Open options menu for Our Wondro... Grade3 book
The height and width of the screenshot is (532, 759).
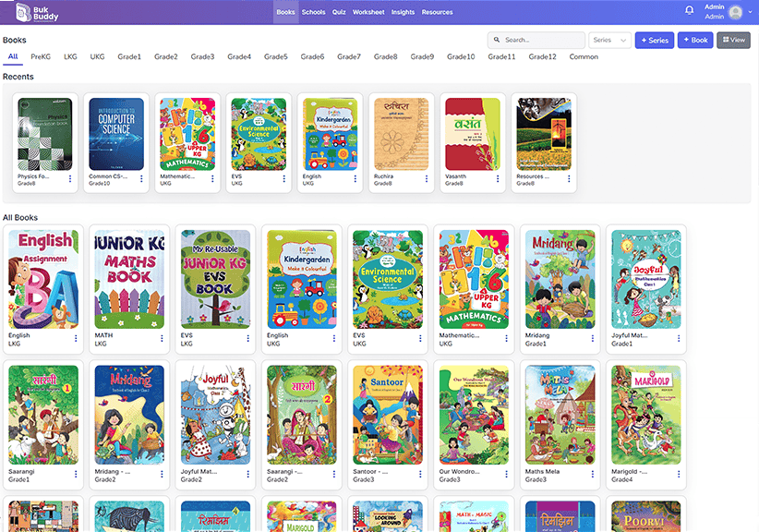click(506, 475)
